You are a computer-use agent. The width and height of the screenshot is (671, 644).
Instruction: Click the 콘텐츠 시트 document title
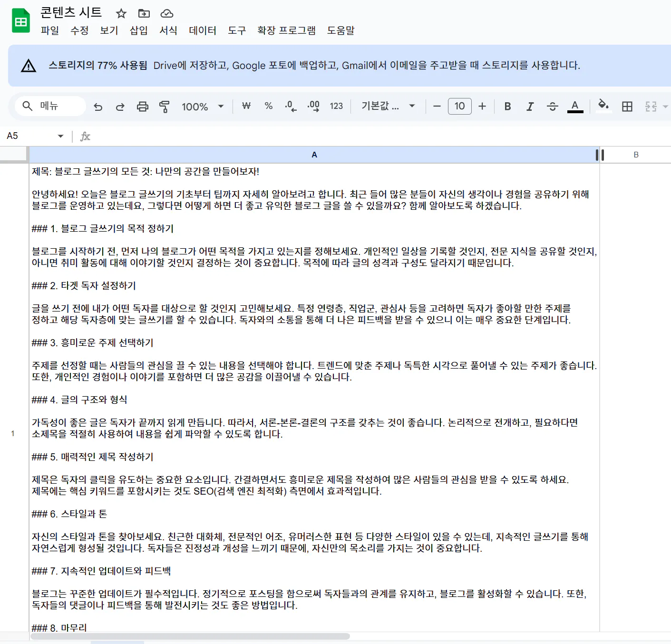click(71, 12)
